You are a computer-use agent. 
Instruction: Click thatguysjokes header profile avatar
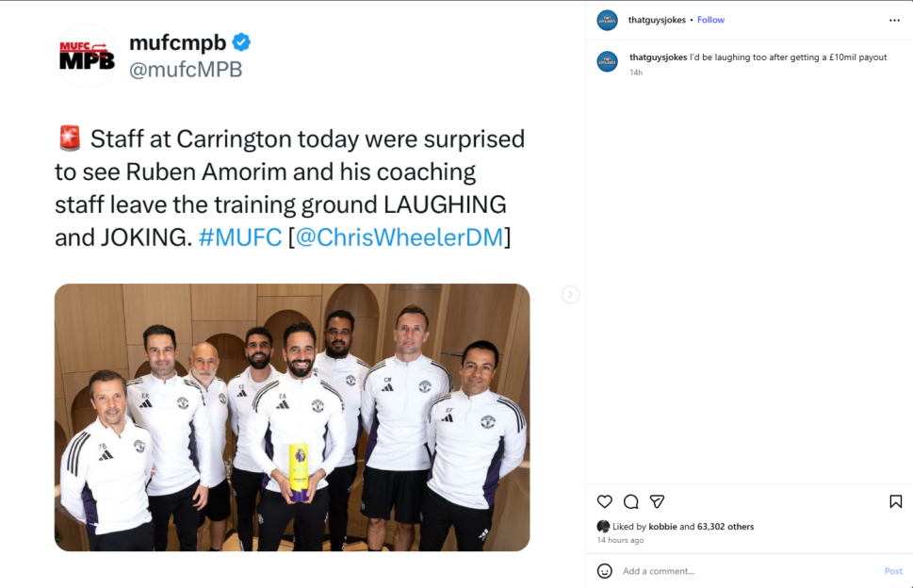[x=608, y=21]
